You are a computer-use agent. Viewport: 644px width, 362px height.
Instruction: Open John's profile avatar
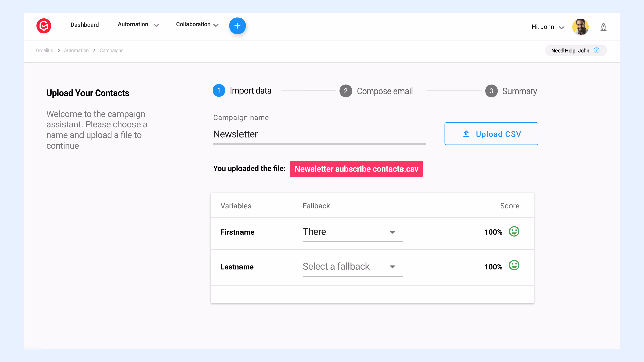pyautogui.click(x=580, y=27)
